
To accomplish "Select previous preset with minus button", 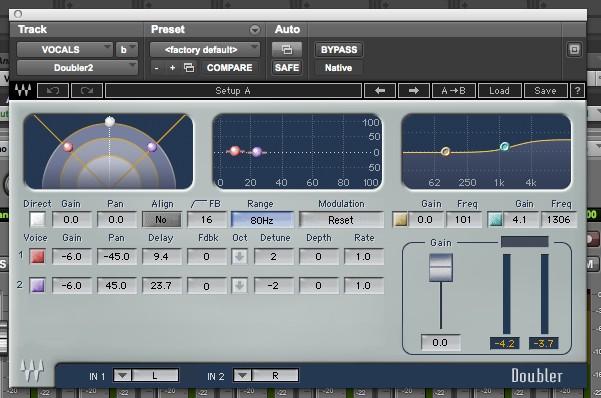I will [156, 68].
